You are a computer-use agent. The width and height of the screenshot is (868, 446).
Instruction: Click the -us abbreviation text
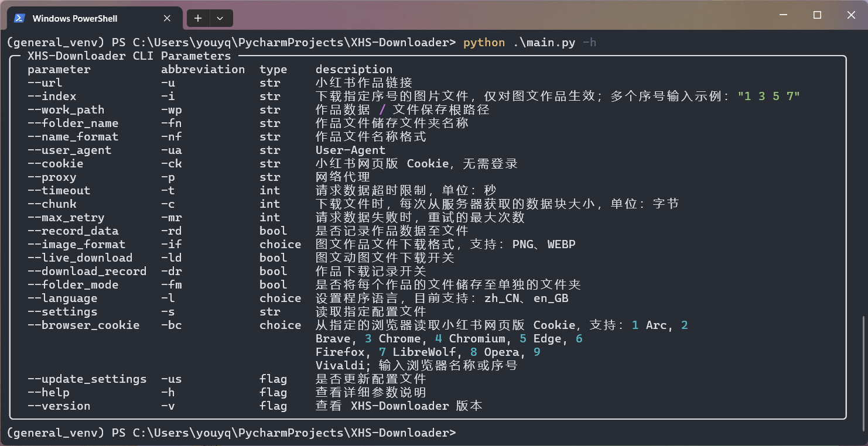tap(172, 379)
